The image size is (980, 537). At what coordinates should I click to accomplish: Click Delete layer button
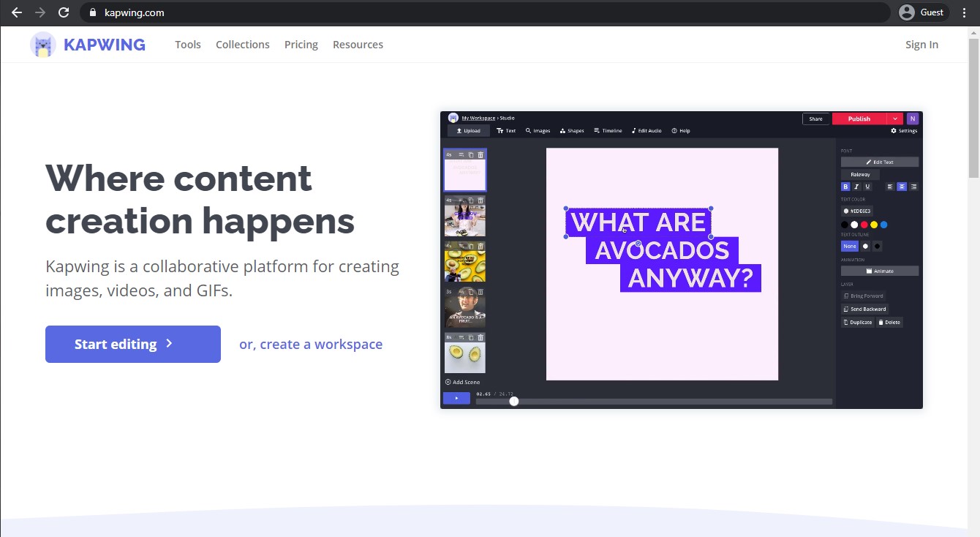[x=889, y=323]
